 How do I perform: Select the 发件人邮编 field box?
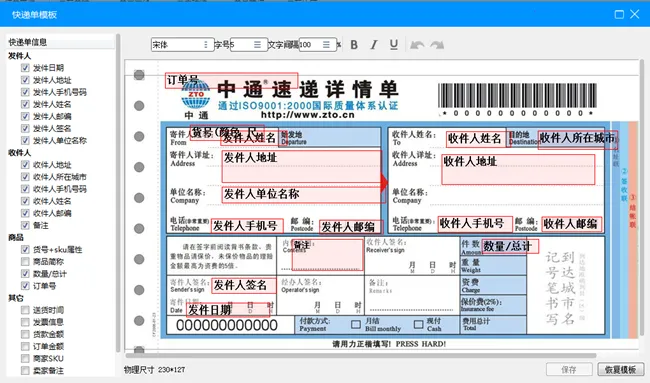(x=351, y=227)
